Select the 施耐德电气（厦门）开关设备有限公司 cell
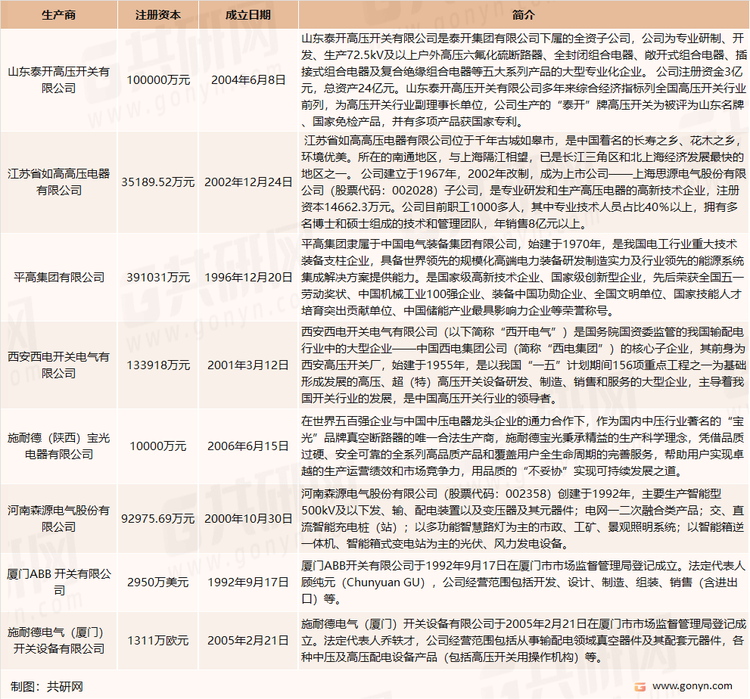This screenshot has height=699, width=750. pos(58,641)
